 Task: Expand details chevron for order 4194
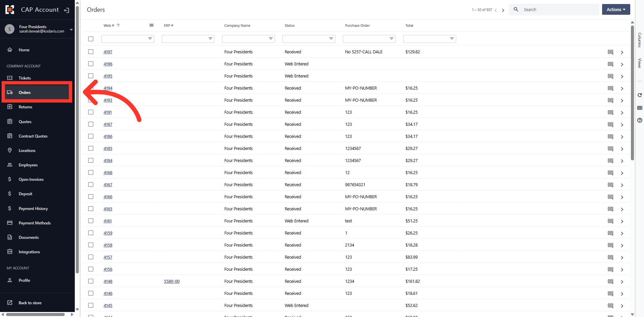[x=622, y=89]
